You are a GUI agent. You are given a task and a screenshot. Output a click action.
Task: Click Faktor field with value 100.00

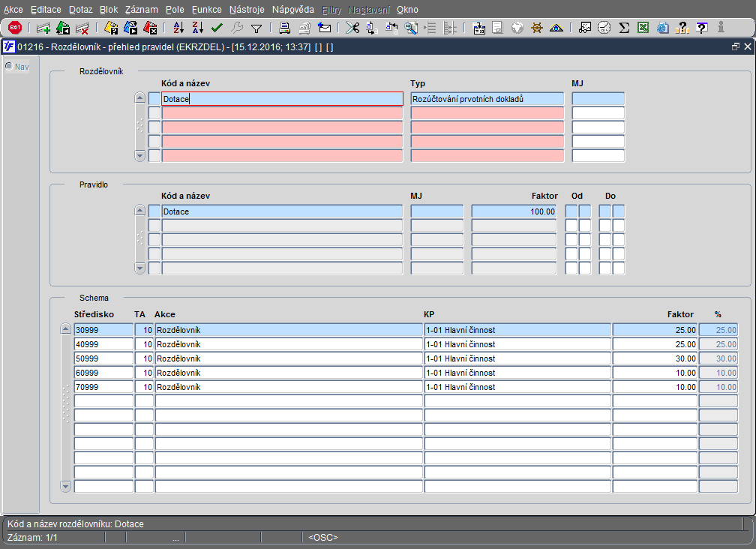click(514, 211)
